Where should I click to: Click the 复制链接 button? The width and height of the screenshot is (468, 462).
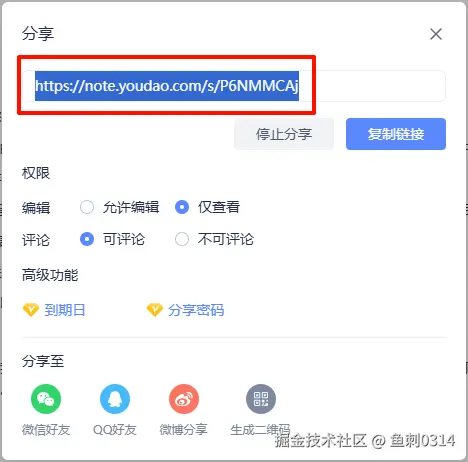click(x=396, y=134)
